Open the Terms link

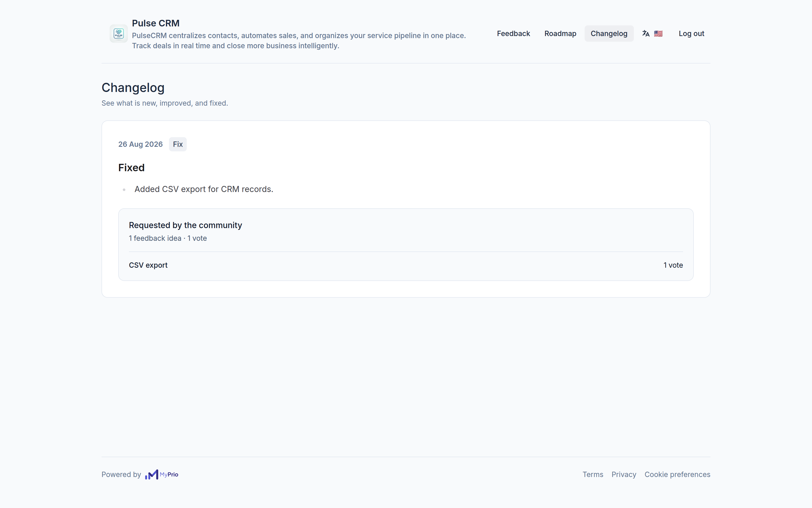[593, 474]
